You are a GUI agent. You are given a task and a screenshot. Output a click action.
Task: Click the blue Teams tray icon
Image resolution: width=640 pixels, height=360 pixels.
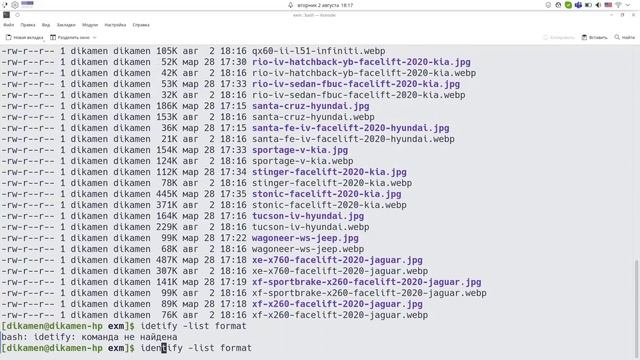point(578,5)
